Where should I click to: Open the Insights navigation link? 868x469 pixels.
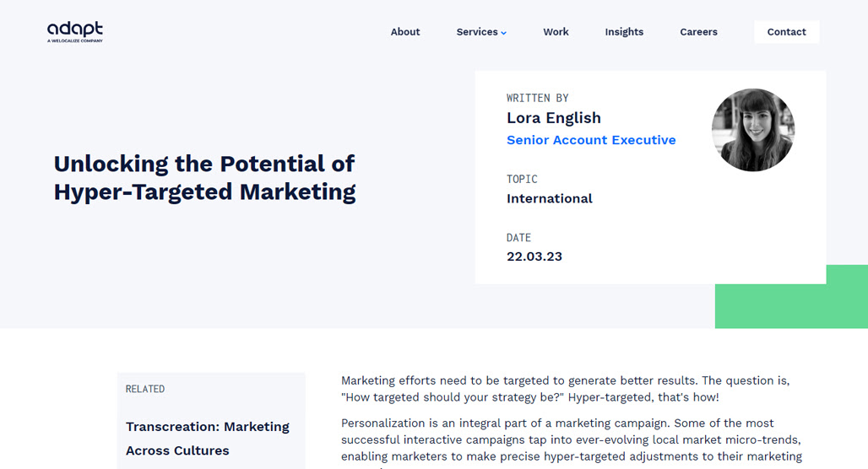click(624, 32)
